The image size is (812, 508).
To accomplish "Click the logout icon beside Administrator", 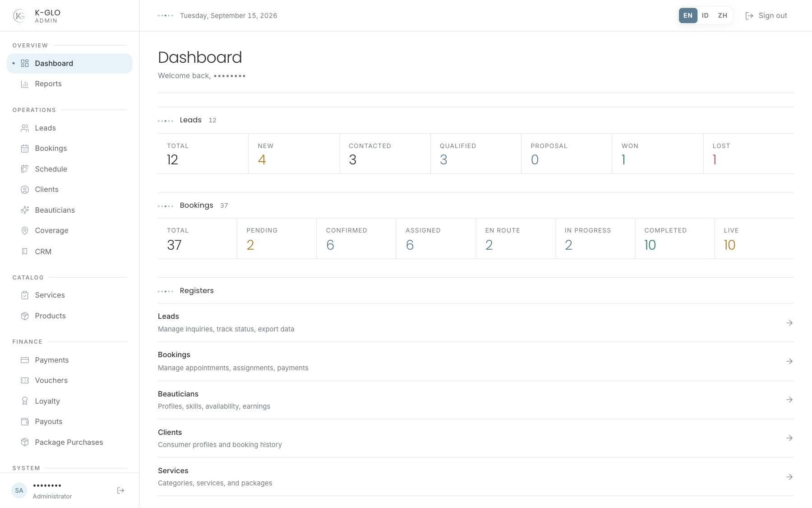I will coord(120,490).
